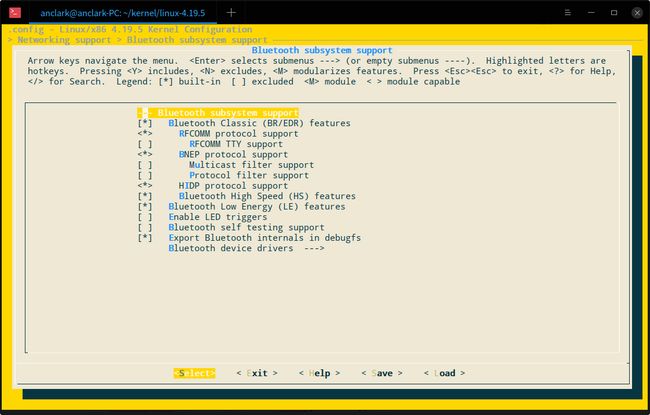Image resolution: width=650 pixels, height=415 pixels.
Task: Click the 'Multicast filter support' label
Action: (252, 165)
